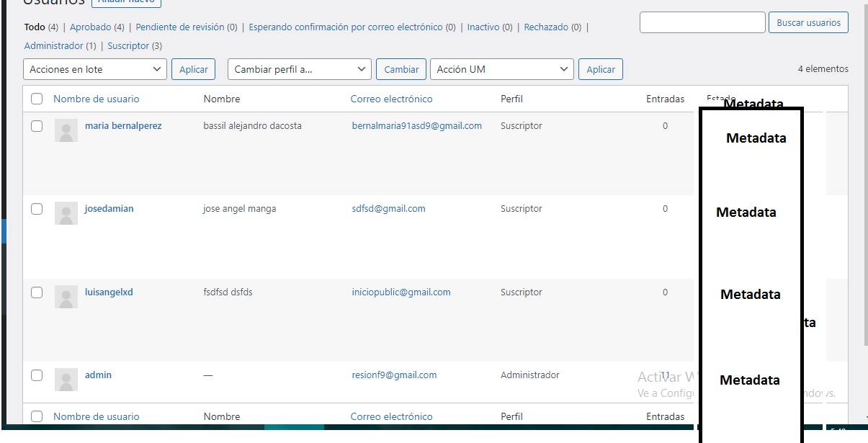The width and height of the screenshot is (868, 443).
Task: Show Inactivo users
Action: (x=483, y=27)
